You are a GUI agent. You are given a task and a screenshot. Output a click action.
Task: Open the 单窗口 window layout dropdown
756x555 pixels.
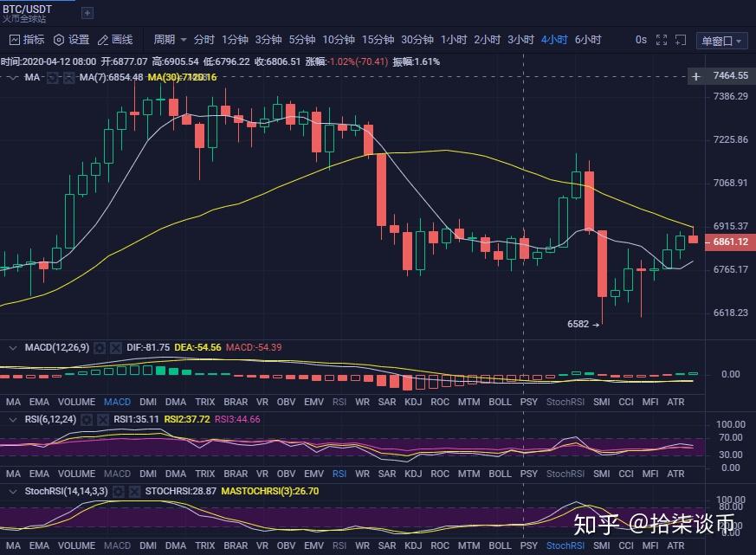(721, 41)
